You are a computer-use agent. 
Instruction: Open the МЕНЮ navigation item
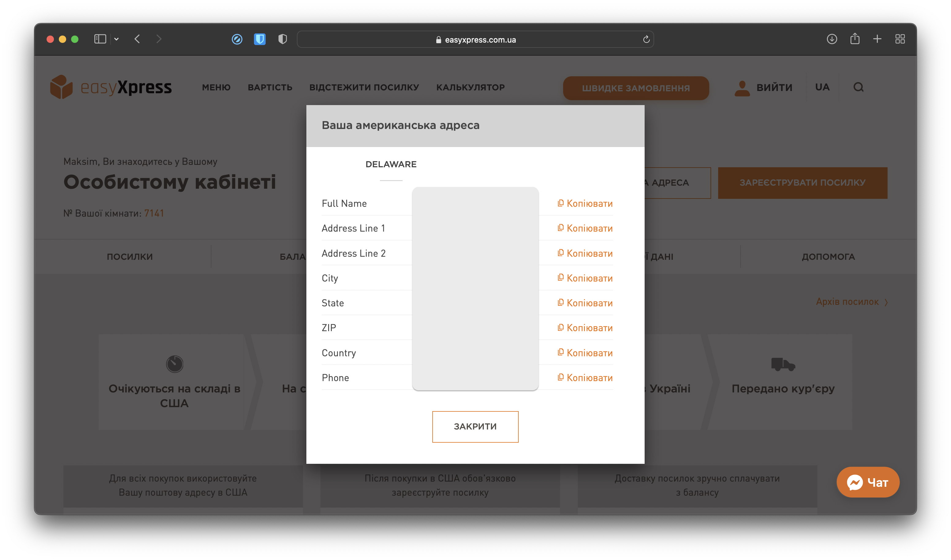pos(216,88)
